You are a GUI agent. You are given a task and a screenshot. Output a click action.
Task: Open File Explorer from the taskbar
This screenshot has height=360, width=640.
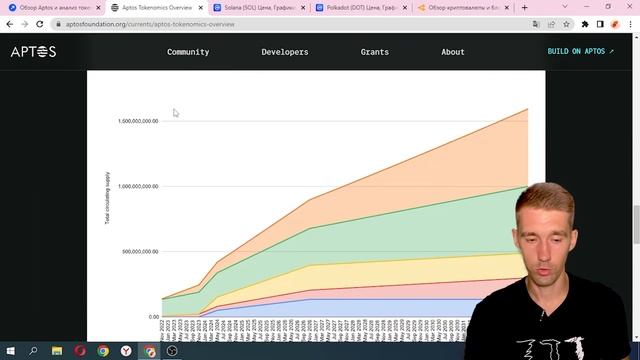click(57, 351)
